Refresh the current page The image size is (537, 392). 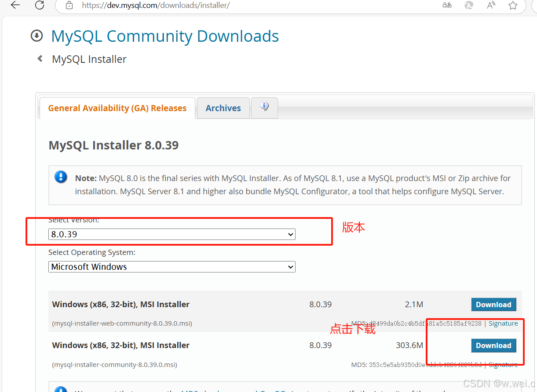coord(39,5)
